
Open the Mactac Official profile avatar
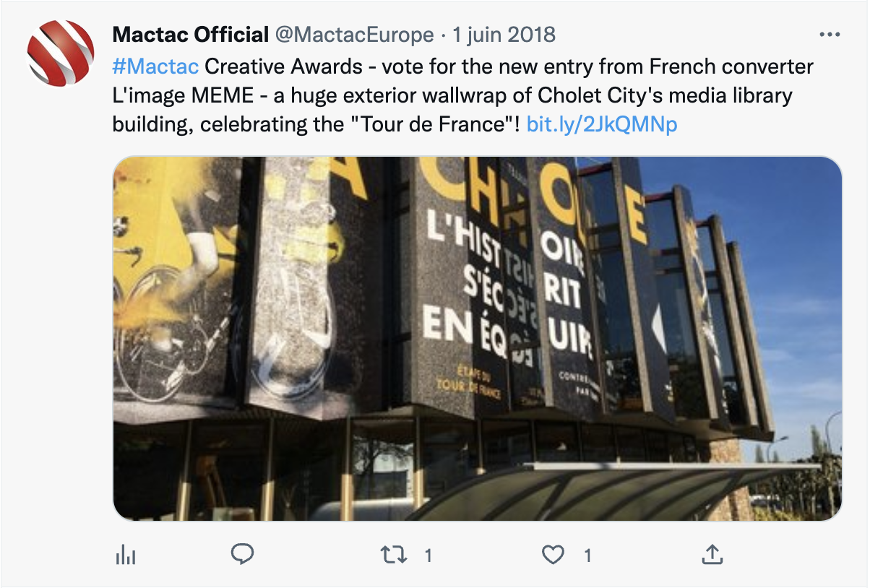(x=61, y=53)
